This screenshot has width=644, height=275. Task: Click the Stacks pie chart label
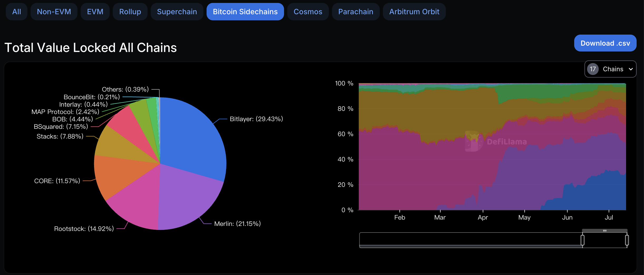(x=60, y=136)
